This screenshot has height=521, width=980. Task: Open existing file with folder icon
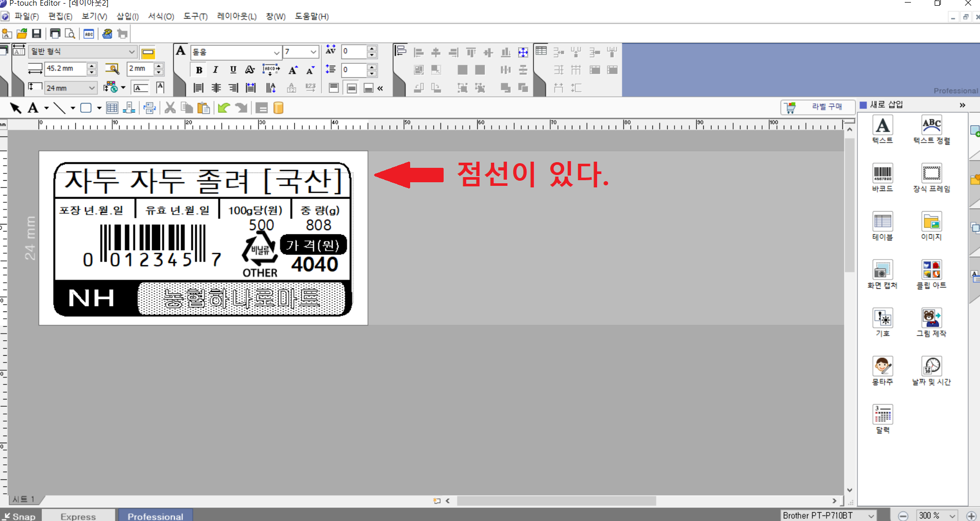[x=22, y=33]
